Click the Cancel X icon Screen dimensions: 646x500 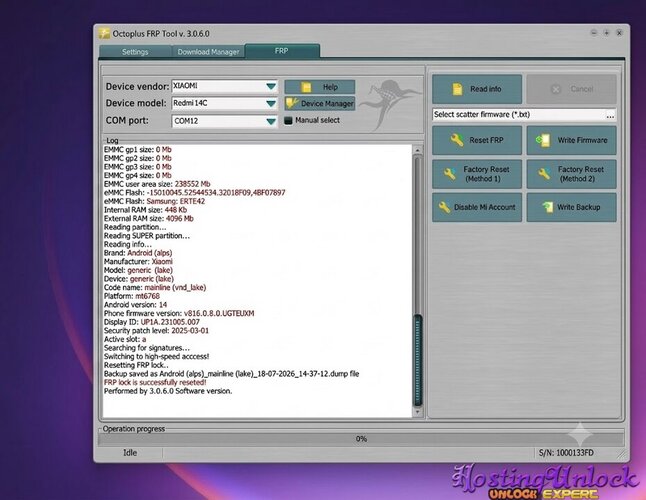[x=556, y=89]
